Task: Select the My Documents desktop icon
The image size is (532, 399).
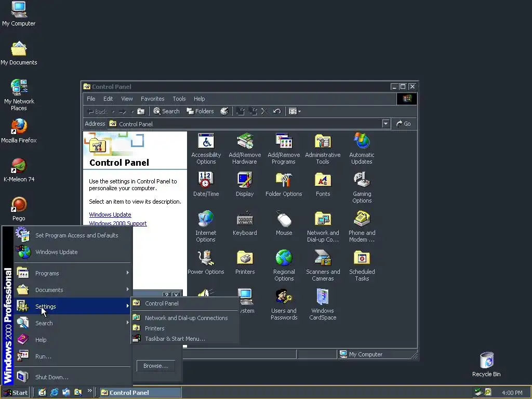Action: [19, 52]
